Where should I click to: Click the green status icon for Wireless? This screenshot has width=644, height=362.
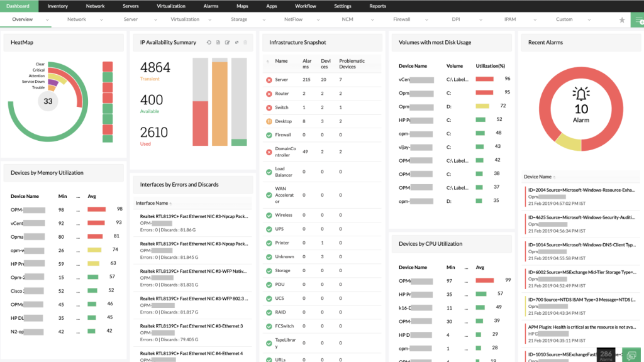pyautogui.click(x=269, y=216)
